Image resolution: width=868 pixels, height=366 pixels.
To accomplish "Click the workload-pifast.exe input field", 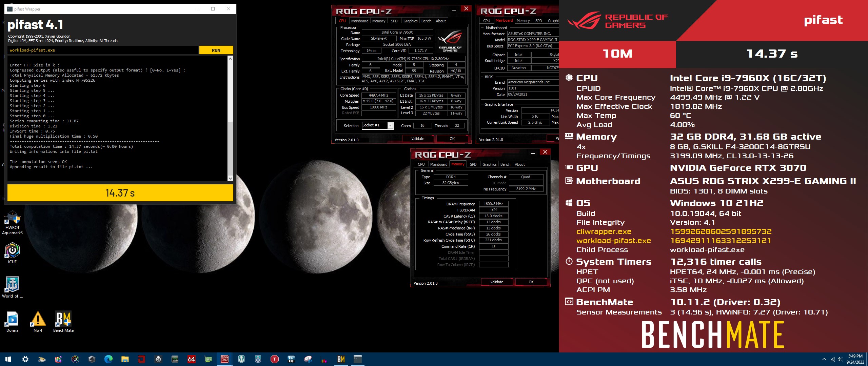I will [102, 50].
